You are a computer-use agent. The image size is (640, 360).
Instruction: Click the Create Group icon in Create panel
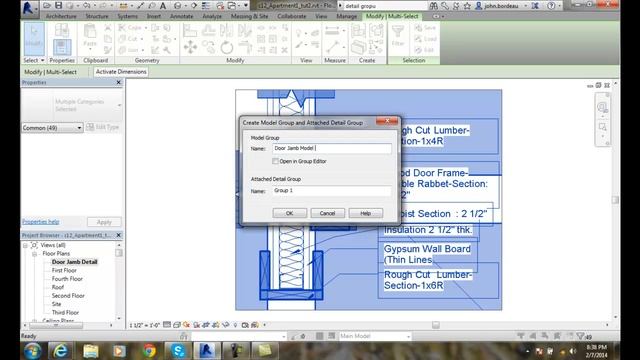376,30
